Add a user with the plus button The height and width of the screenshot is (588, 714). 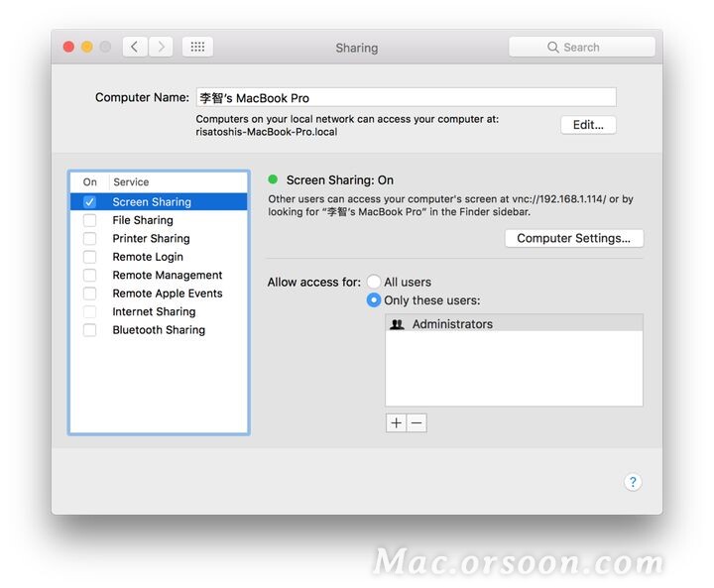tap(396, 423)
